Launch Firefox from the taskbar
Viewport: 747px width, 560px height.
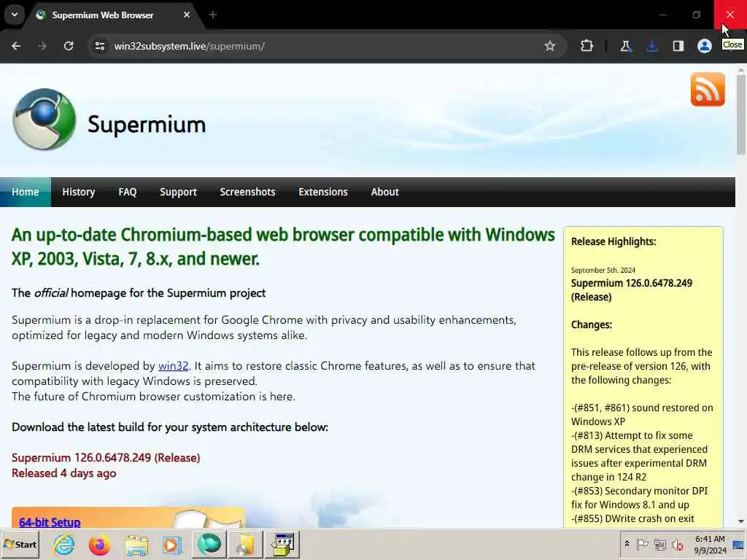[99, 544]
